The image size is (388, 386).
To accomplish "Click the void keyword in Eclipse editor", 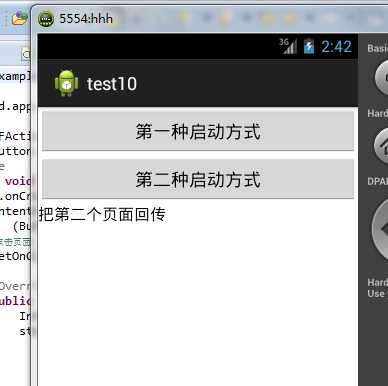I will click(x=18, y=181).
